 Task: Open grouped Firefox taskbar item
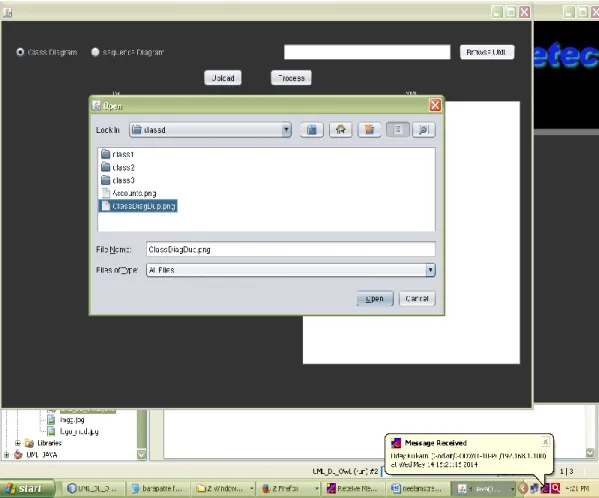tap(289, 488)
